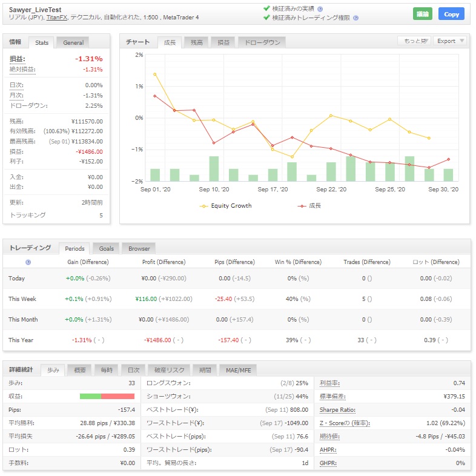The width and height of the screenshot is (476, 476).
Task: Click the green 議論 button
Action: tap(422, 14)
